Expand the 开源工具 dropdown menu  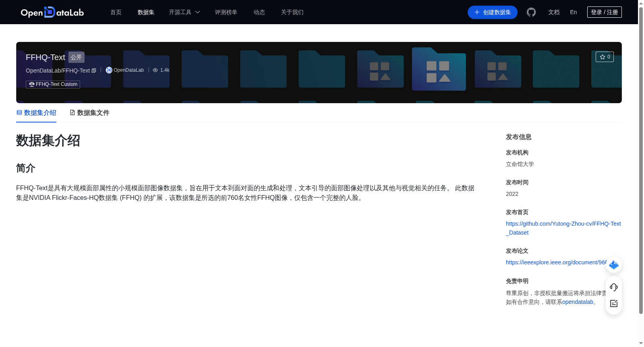(184, 12)
